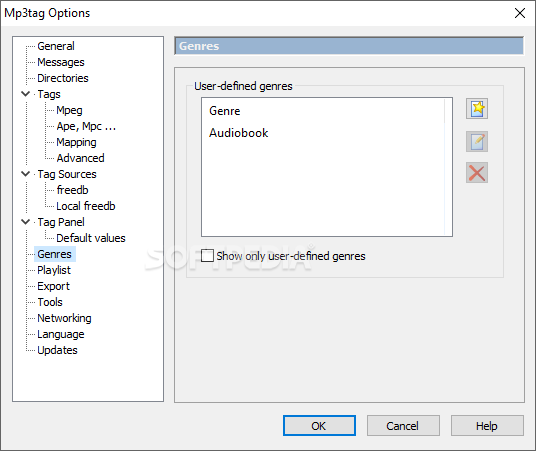Open the Default values page
The image size is (536, 451).
tap(91, 238)
